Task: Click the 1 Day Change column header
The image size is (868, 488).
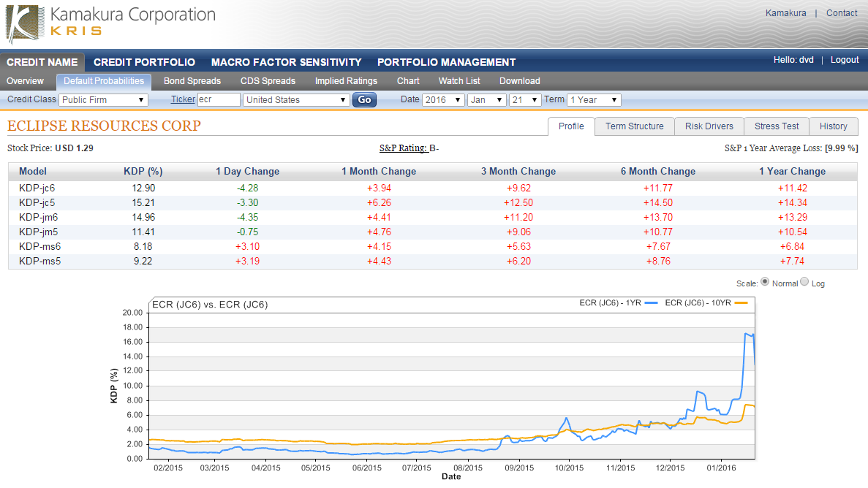Action: point(247,172)
